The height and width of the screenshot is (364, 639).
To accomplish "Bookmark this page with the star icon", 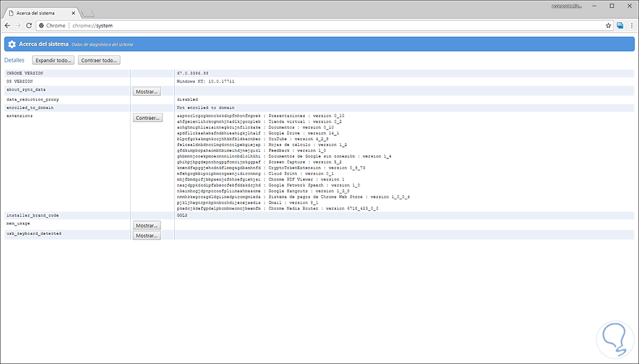I will click(x=608, y=26).
